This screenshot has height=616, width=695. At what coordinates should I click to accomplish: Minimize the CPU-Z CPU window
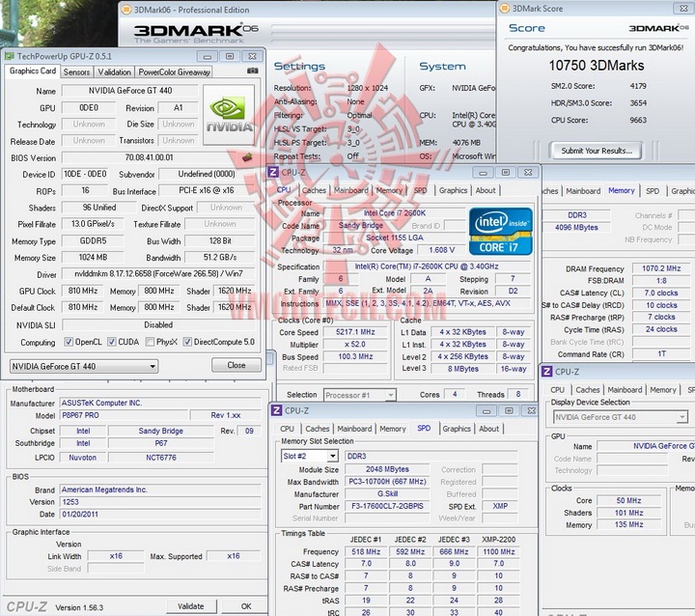coord(484,172)
